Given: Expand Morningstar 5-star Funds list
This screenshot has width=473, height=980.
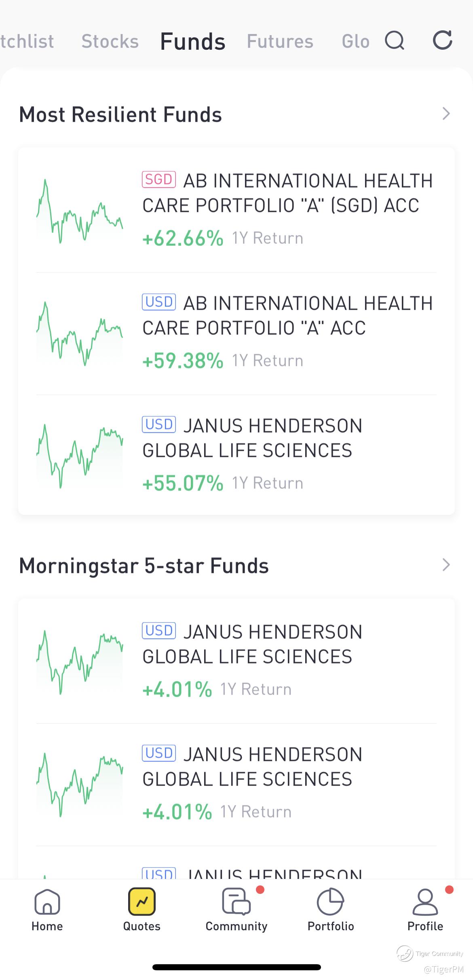Looking at the screenshot, I should (x=446, y=565).
